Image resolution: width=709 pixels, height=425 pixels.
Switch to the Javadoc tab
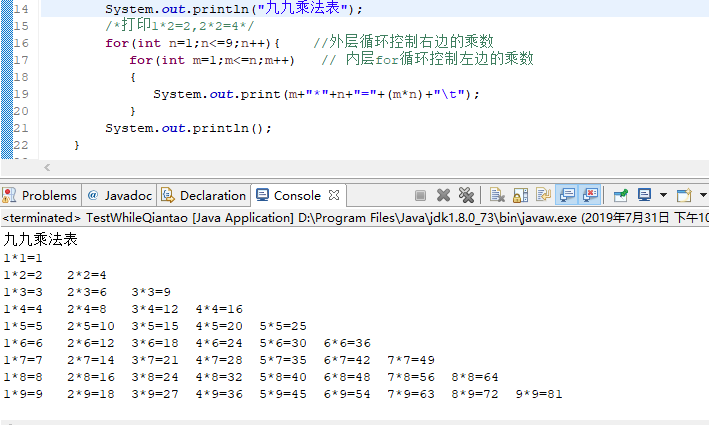tap(119, 195)
